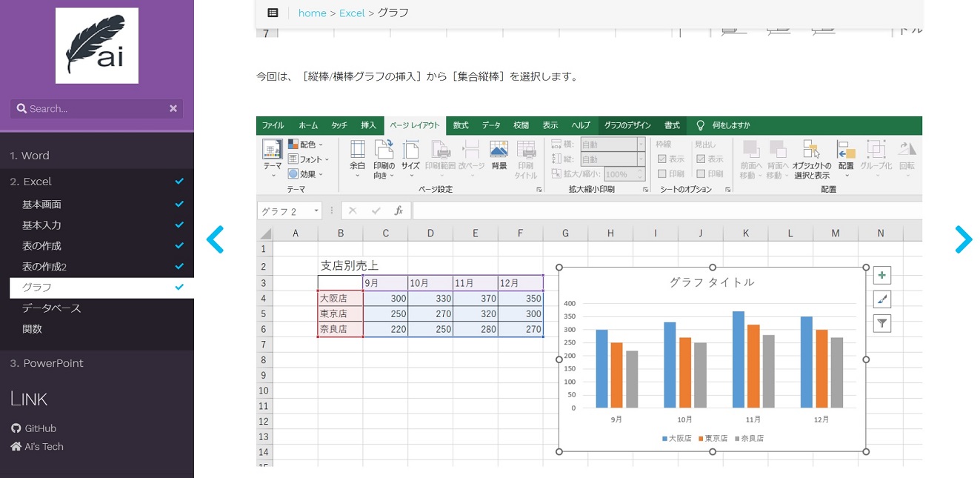Open the Page Setup (ページ設定) dialog launcher

point(539,190)
